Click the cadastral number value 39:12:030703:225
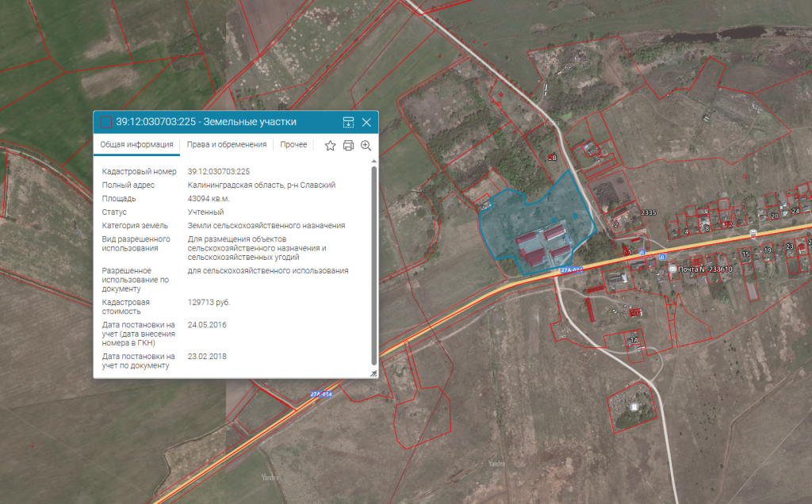Image resolution: width=812 pixels, height=504 pixels. 219,171
